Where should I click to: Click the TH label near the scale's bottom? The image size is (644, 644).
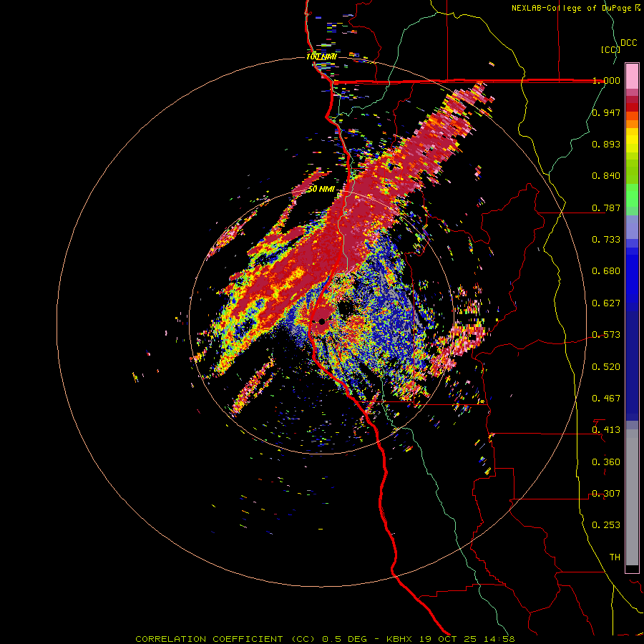click(x=615, y=557)
